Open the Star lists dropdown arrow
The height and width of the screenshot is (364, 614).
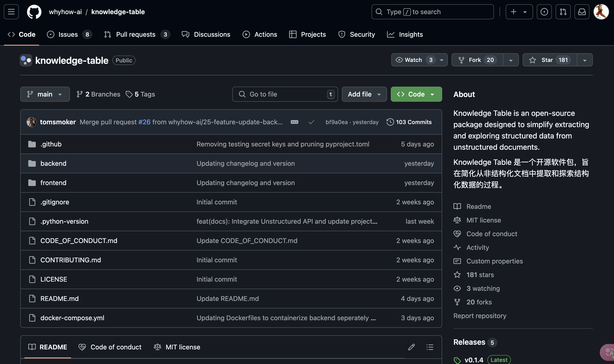tap(585, 60)
